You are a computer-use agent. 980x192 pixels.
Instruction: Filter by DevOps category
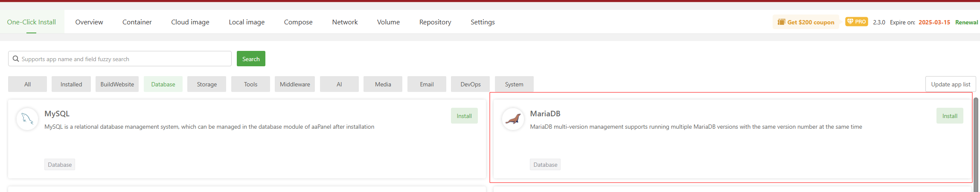click(x=471, y=84)
